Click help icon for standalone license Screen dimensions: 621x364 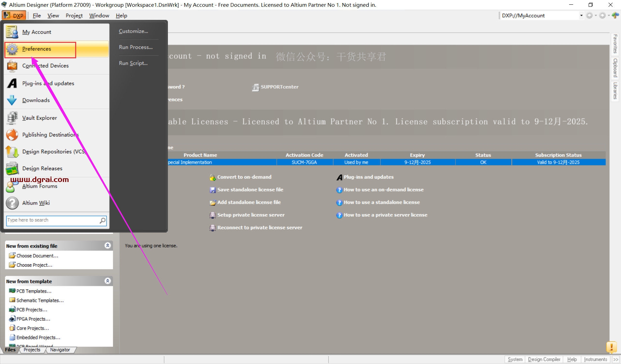pyautogui.click(x=339, y=203)
